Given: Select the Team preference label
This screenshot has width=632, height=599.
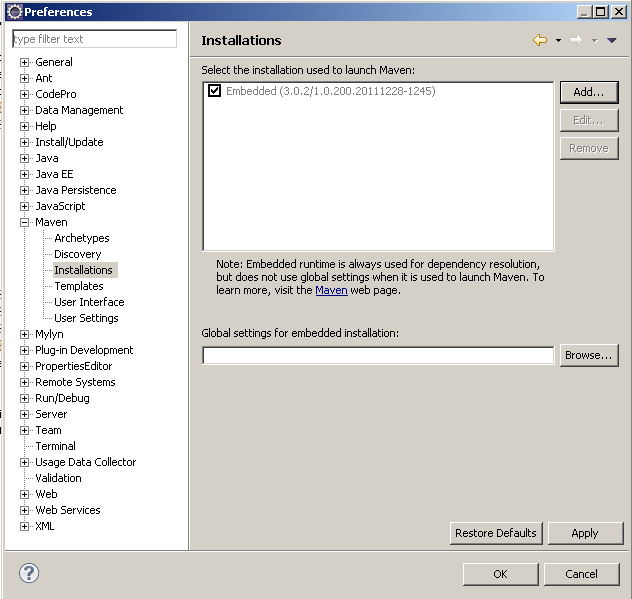Looking at the screenshot, I should point(48,430).
